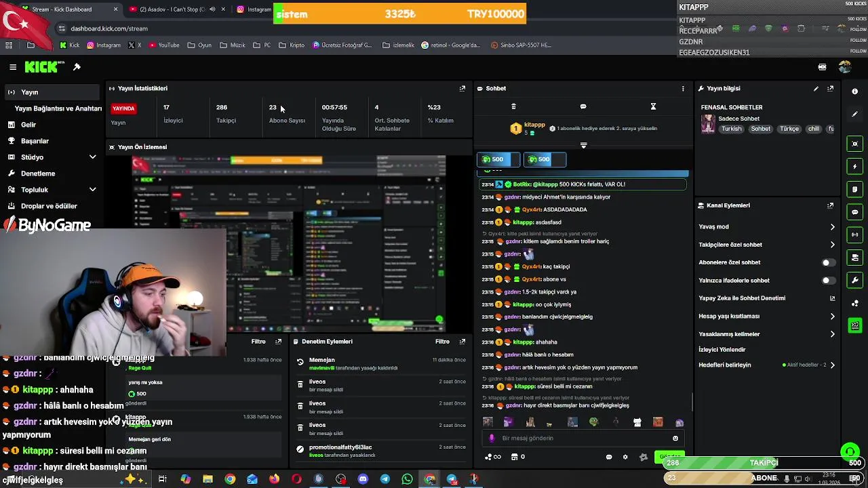Click the stream preview thumbnail

click(290, 244)
